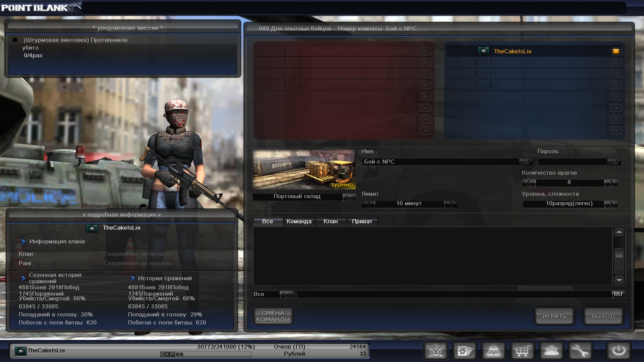Open the Портовый склад map dropdown
The width and height of the screenshot is (644, 362).
(349, 197)
